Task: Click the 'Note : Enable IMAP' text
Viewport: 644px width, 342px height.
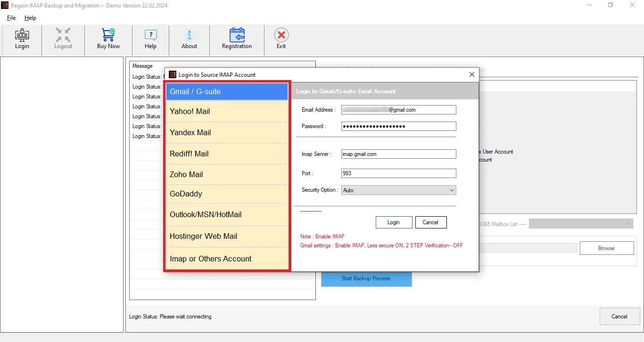Action: 322,236
